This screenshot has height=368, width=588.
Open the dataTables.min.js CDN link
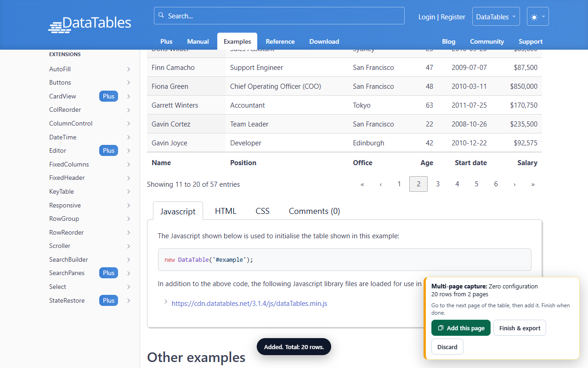(249, 304)
